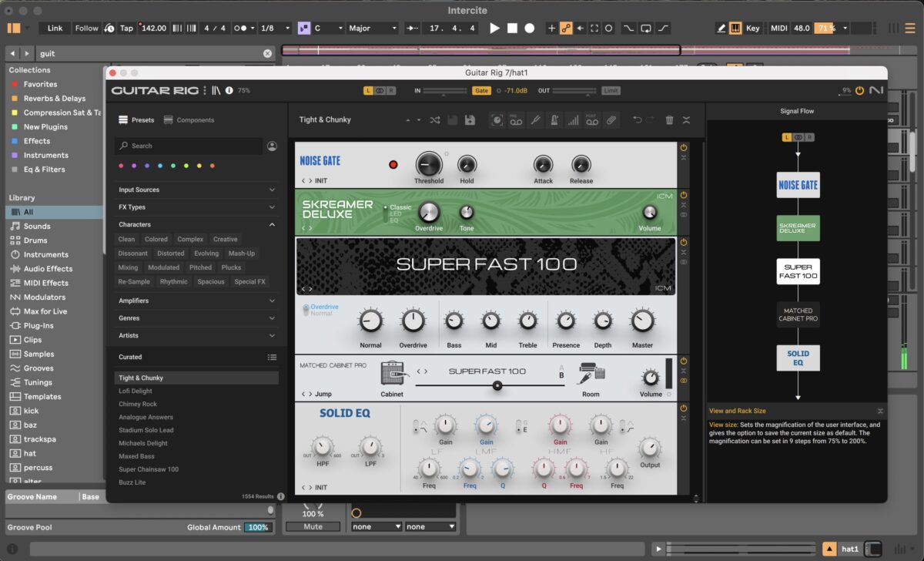Image resolution: width=924 pixels, height=561 pixels.
Task: Toggle power of Matched Cabinet Pro
Action: coord(684,361)
